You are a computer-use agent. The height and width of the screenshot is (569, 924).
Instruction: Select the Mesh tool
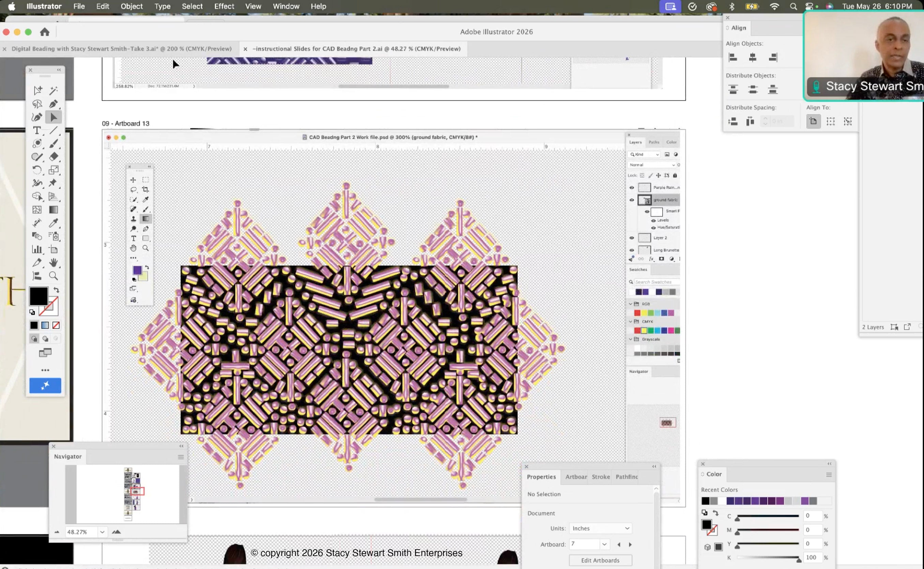[37, 209]
